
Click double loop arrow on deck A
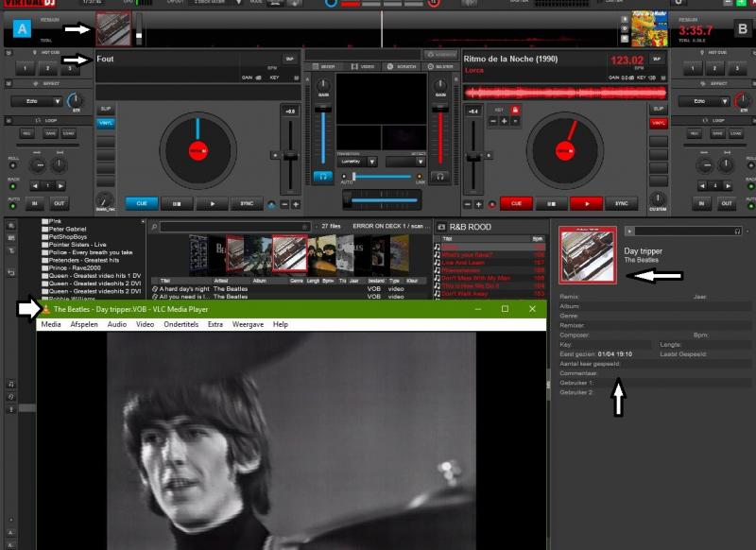(x=60, y=185)
